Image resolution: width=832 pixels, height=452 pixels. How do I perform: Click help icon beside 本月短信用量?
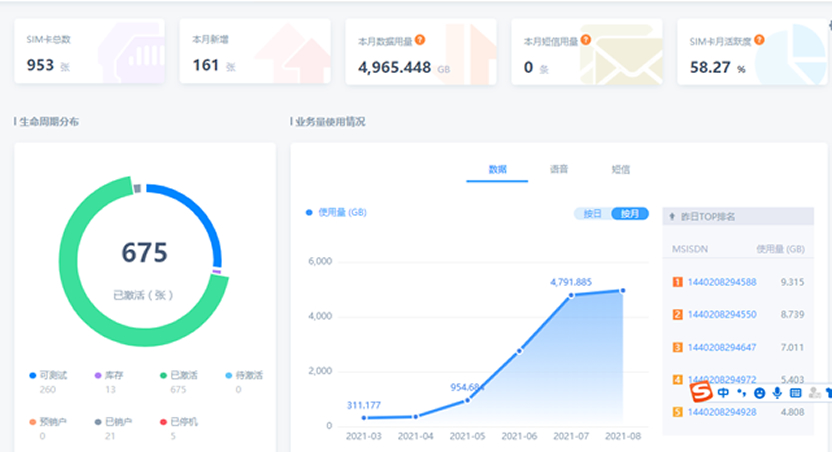pyautogui.click(x=586, y=41)
